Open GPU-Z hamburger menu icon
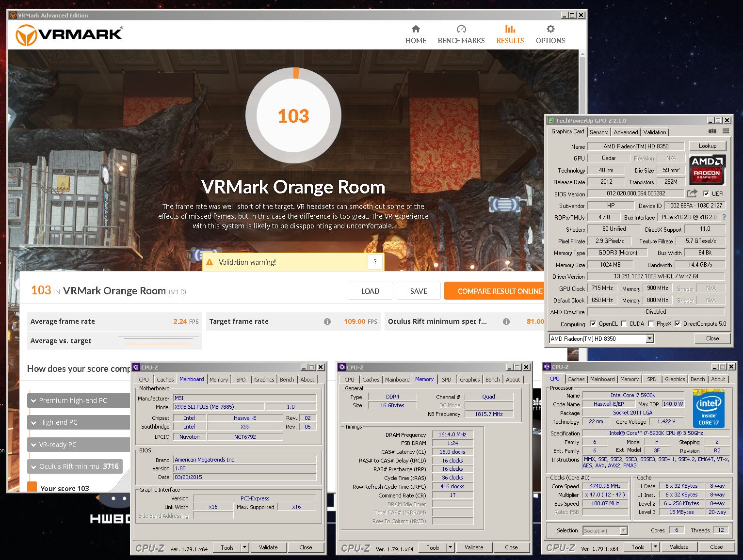Viewport: 743px width, 560px height. click(x=726, y=131)
